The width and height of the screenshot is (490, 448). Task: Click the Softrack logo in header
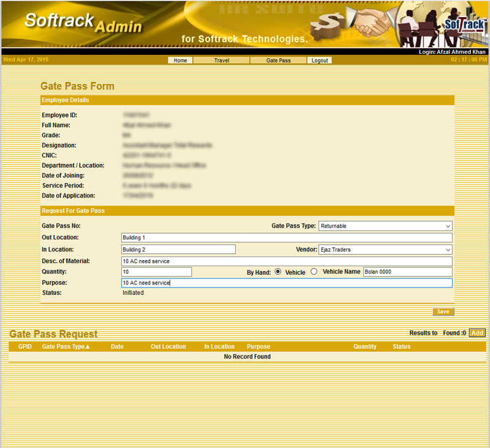click(464, 26)
